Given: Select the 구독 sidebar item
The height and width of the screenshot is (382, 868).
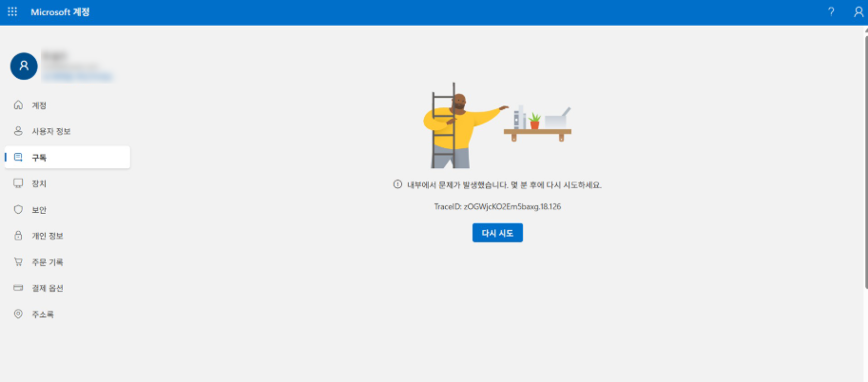Looking at the screenshot, I should click(x=68, y=157).
